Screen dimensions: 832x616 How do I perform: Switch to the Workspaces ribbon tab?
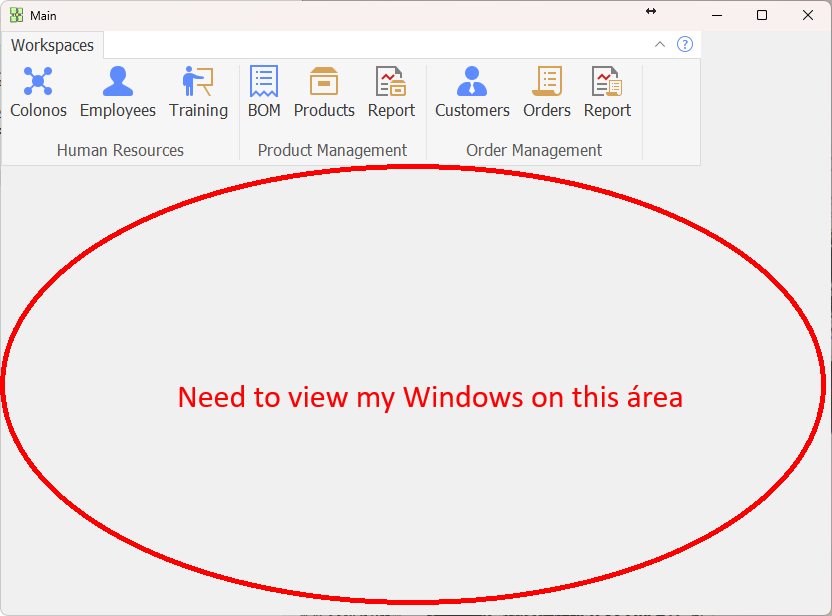coord(53,45)
